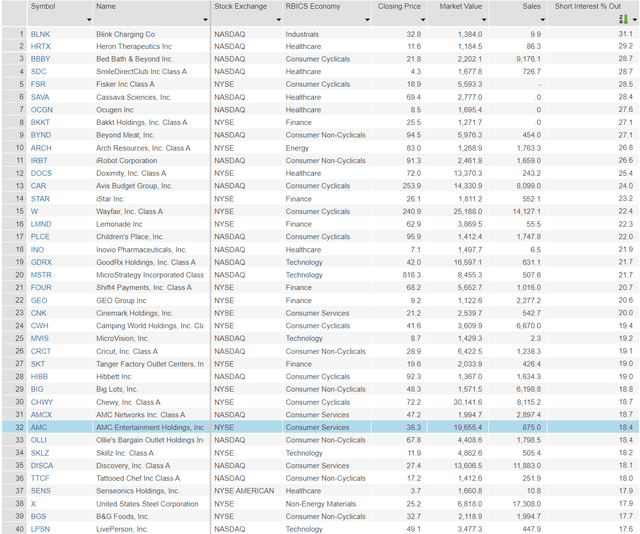Select the 'iRobot Corporation' name cell
Image resolution: width=640 pixels, height=534 pixels.
151,160
